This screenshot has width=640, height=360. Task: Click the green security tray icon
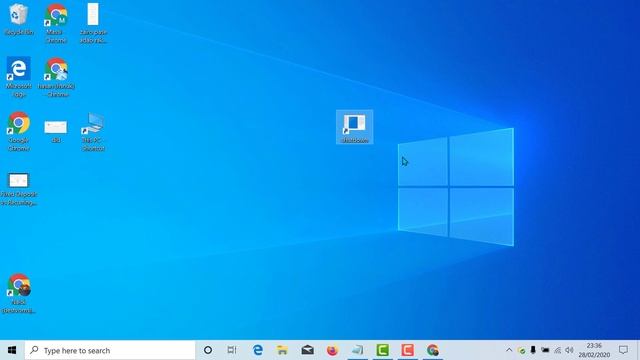pyautogui.click(x=521, y=350)
